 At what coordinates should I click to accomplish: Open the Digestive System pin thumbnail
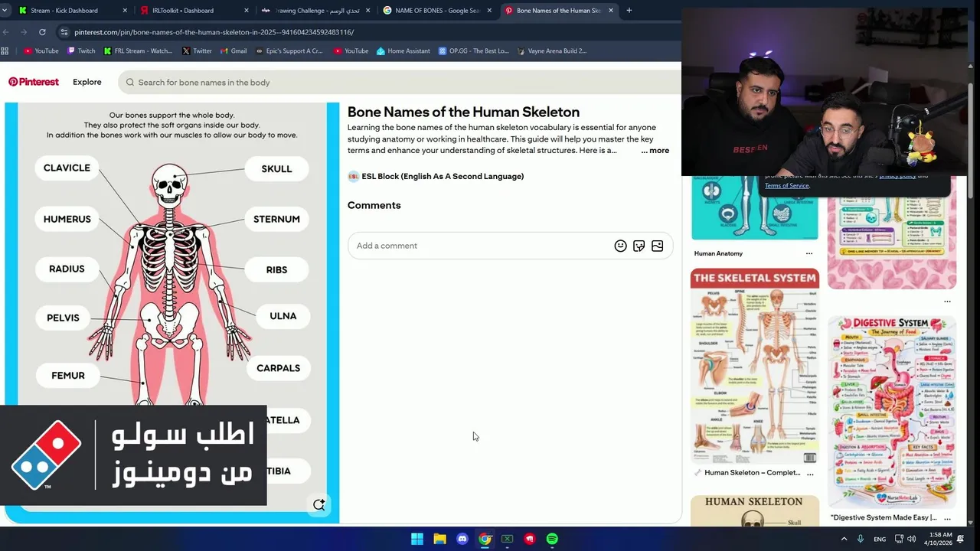(x=892, y=412)
